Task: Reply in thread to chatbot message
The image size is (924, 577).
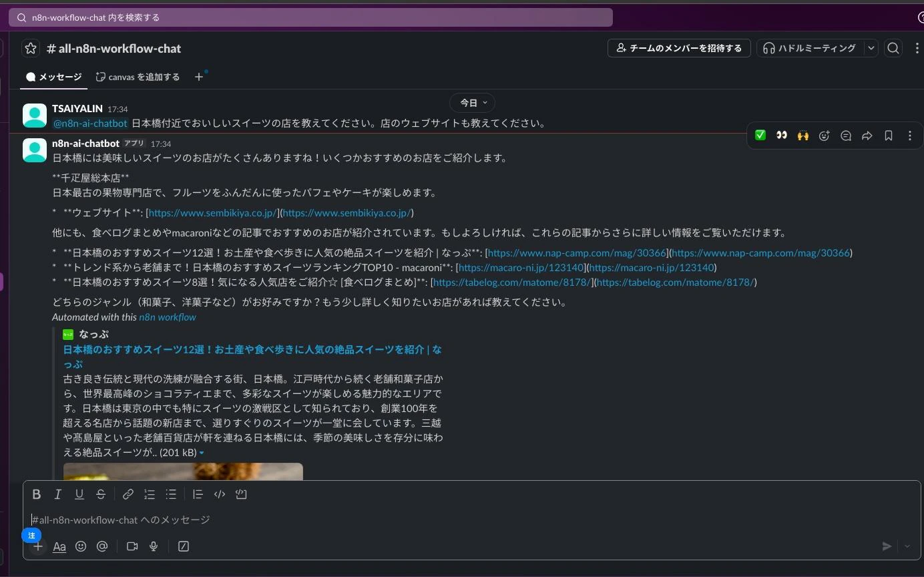Action: [846, 136]
